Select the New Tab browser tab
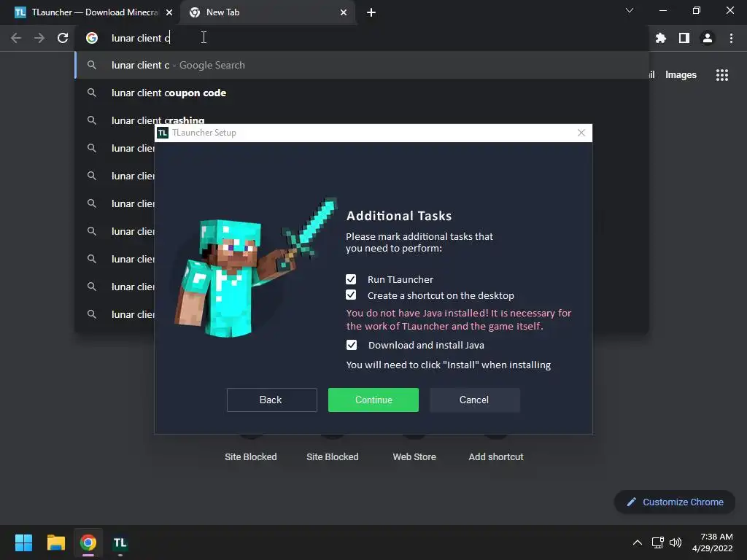 (267, 12)
